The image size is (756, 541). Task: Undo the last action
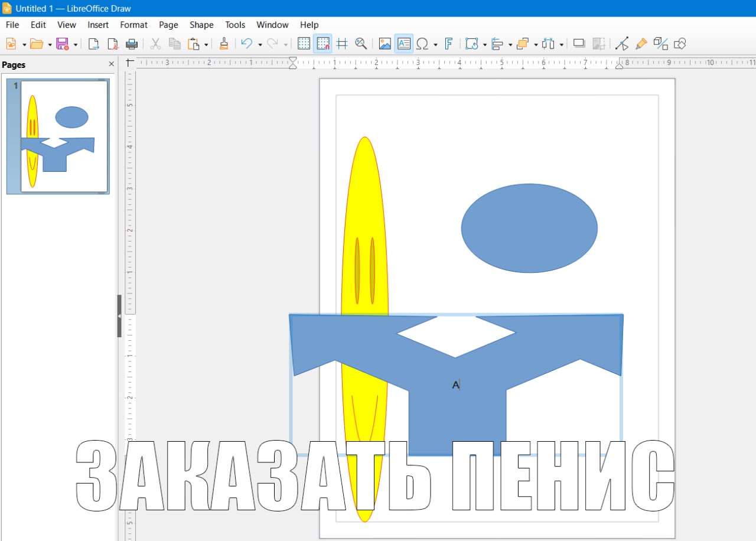coord(247,44)
